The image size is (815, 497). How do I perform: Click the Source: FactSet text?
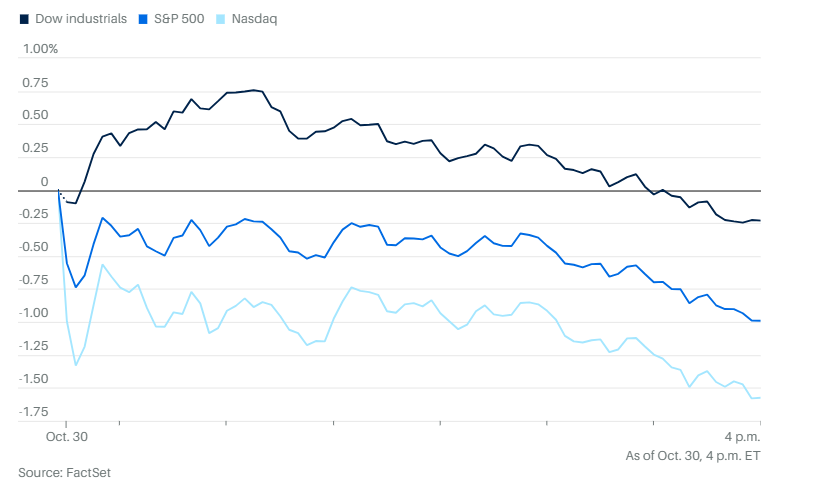[64, 472]
